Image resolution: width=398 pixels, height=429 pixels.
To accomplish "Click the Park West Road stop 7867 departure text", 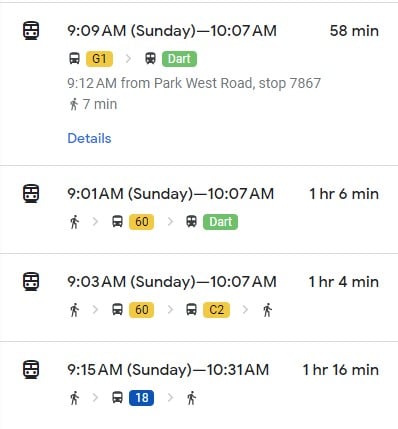I will tap(194, 83).
